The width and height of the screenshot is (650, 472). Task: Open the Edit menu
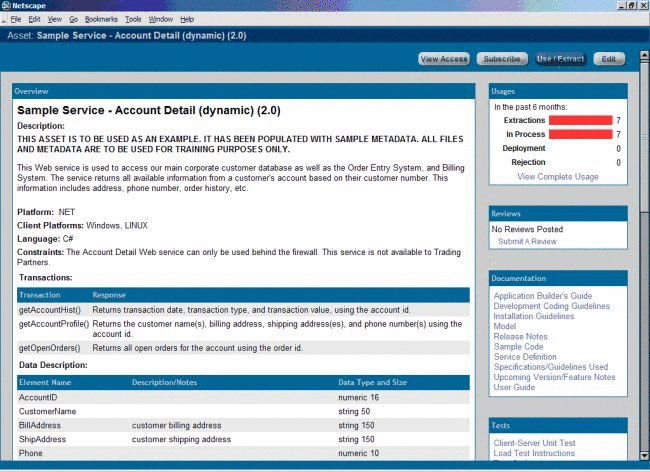34,19
